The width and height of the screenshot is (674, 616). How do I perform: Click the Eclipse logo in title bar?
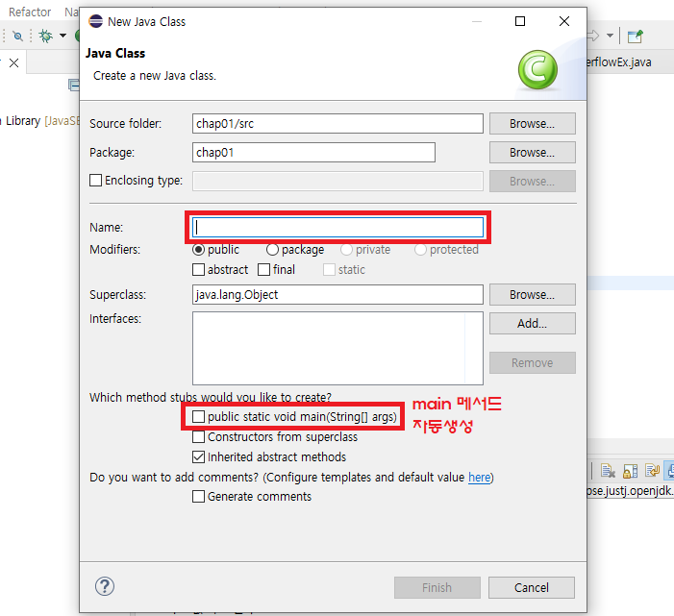pos(95,21)
